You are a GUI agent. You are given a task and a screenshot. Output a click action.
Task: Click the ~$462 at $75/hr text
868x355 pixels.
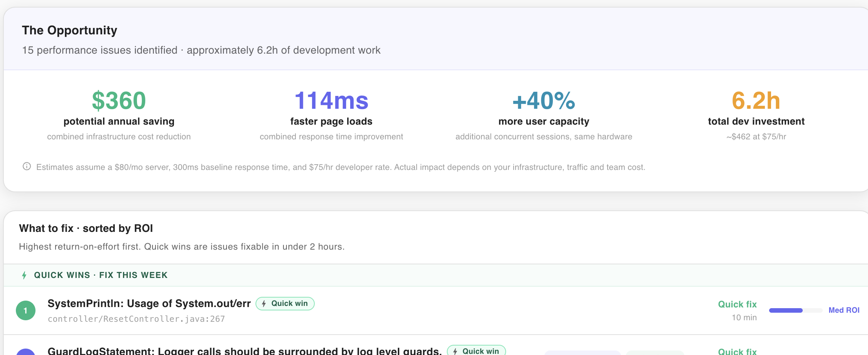point(756,137)
